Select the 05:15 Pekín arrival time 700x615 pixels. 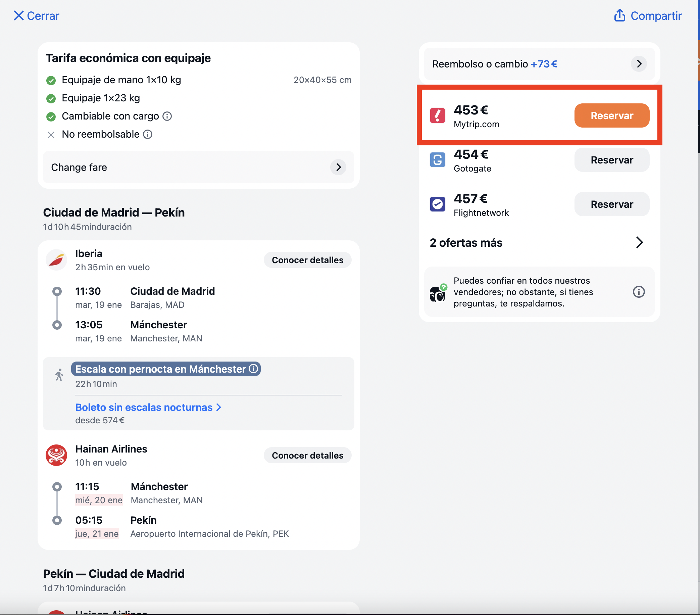pos(89,520)
